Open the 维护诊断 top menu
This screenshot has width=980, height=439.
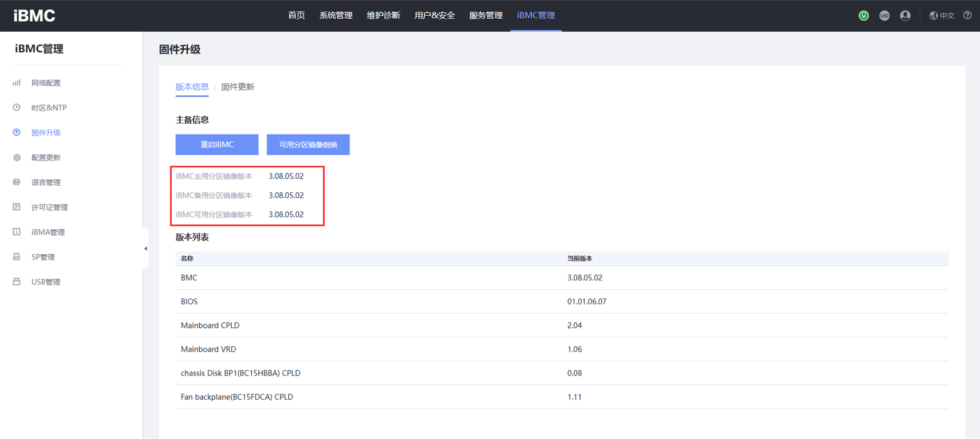pyautogui.click(x=384, y=15)
